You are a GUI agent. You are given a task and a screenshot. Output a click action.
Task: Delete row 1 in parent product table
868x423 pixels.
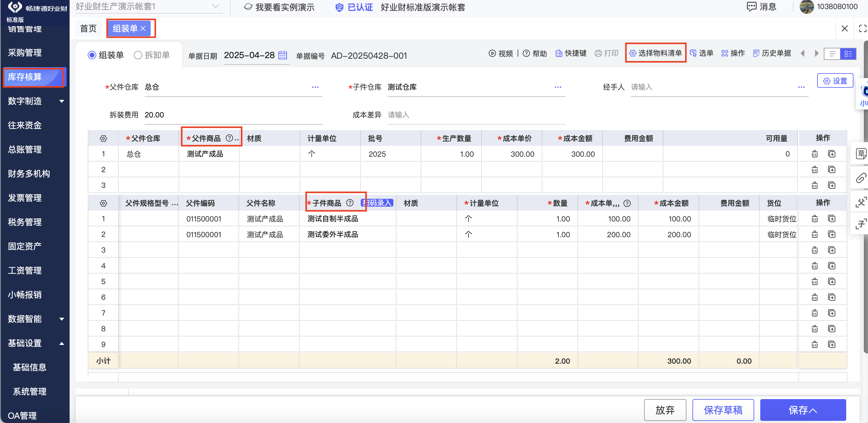pos(814,154)
